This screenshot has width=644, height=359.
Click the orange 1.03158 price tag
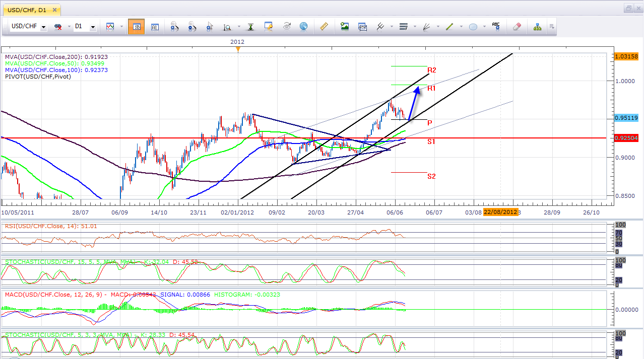click(x=627, y=56)
